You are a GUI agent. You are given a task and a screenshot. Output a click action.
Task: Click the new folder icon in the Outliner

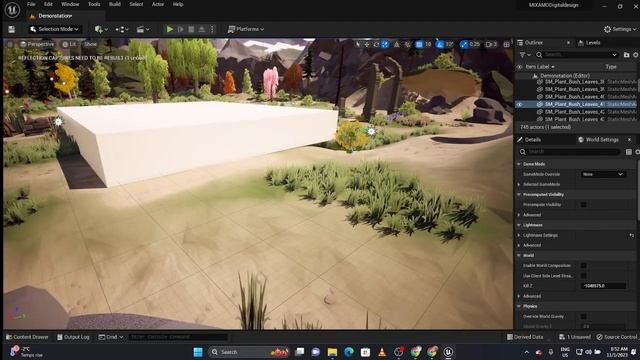627,55
